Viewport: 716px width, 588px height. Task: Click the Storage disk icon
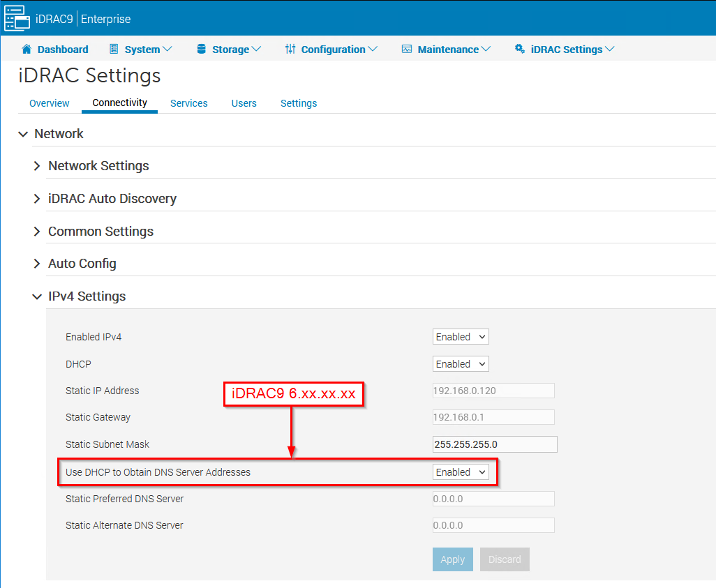(200, 49)
